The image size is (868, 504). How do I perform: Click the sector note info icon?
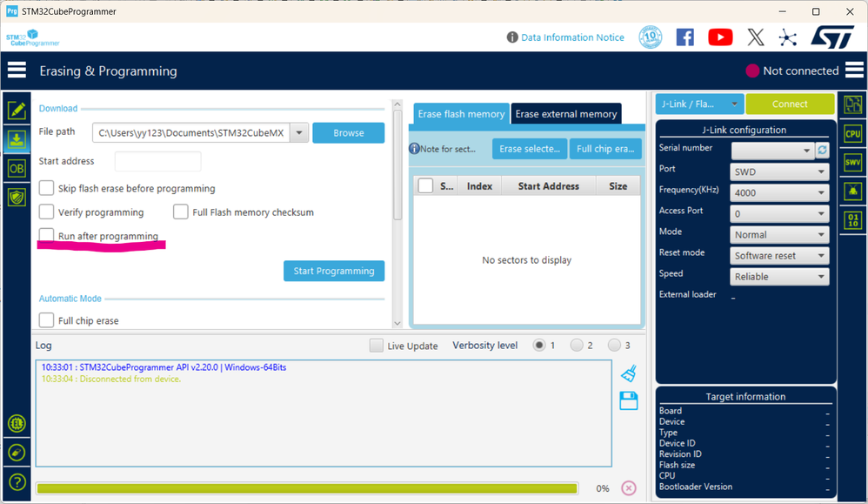tap(414, 149)
